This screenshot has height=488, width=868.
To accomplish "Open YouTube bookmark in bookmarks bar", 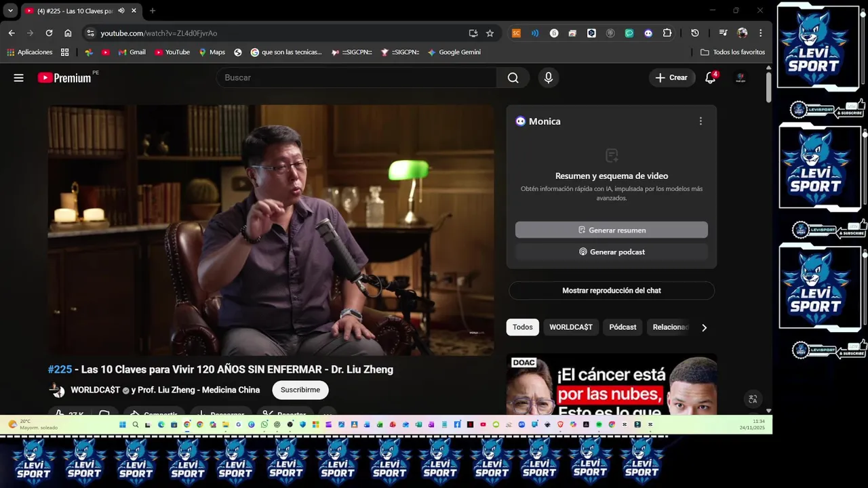I will pyautogui.click(x=172, y=52).
